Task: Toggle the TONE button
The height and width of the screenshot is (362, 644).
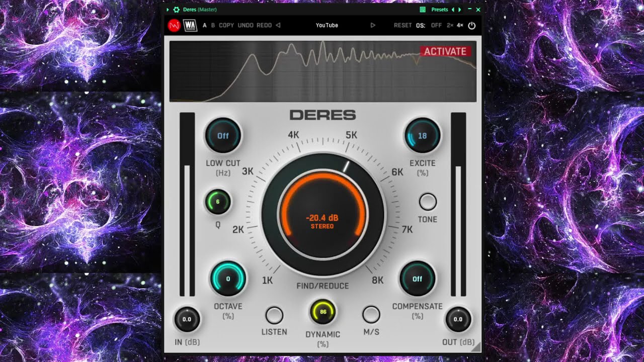Action: pyautogui.click(x=428, y=202)
